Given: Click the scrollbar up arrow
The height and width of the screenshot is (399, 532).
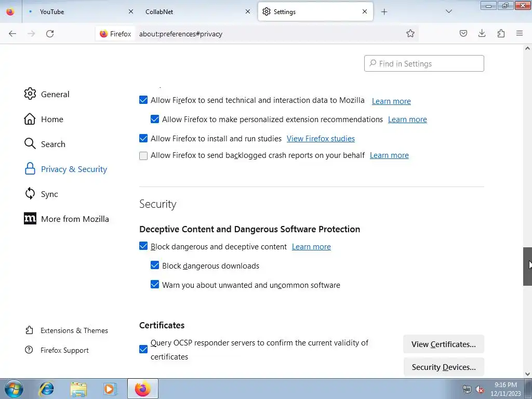Looking at the screenshot, I should [527, 48].
